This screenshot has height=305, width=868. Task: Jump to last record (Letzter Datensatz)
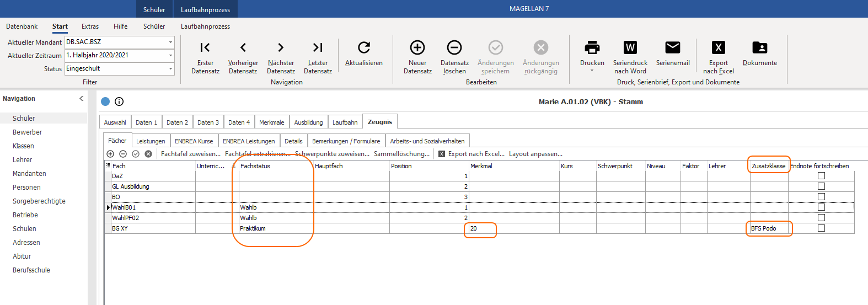click(x=318, y=57)
